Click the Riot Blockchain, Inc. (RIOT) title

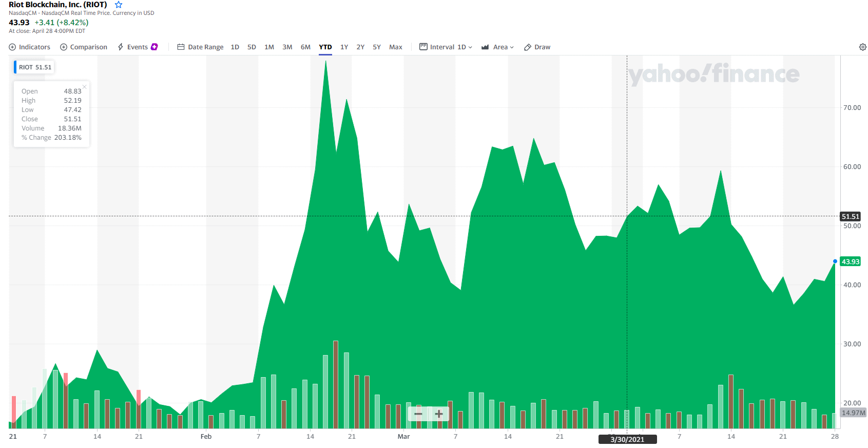pos(58,5)
